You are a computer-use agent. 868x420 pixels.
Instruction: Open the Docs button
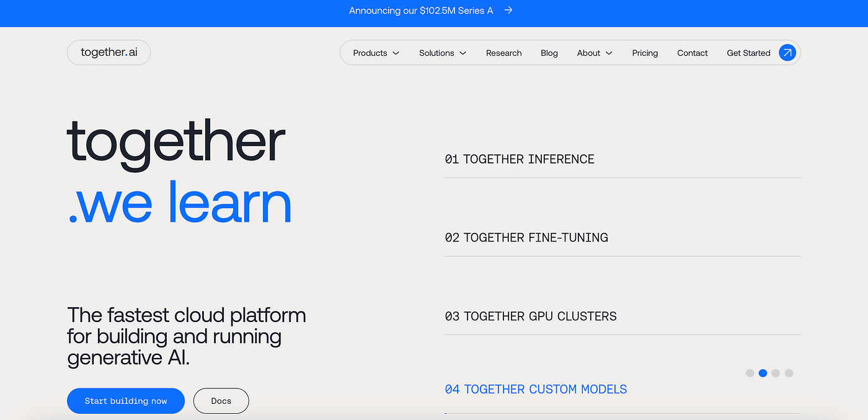click(x=221, y=401)
